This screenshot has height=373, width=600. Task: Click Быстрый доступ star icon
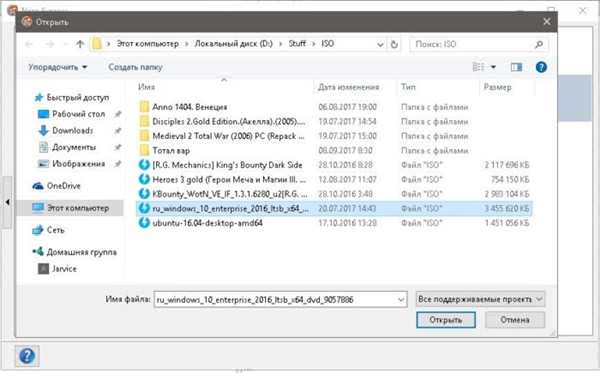(x=39, y=98)
